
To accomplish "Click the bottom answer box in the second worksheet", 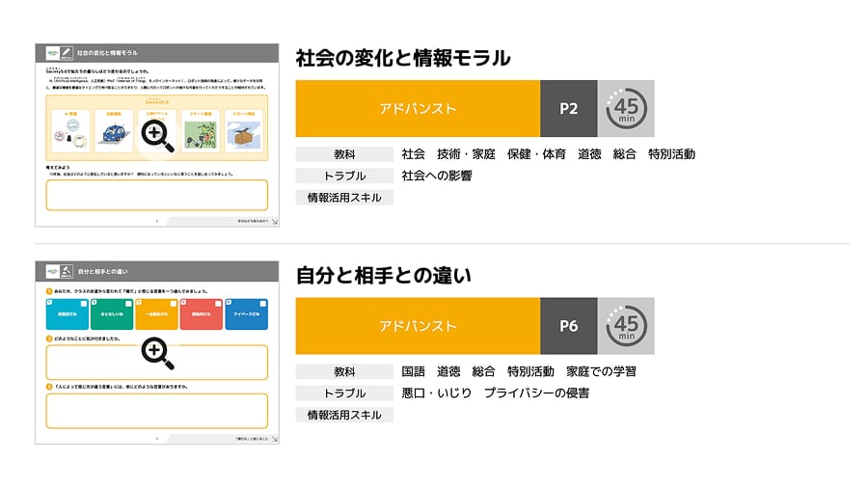I will coord(156,411).
